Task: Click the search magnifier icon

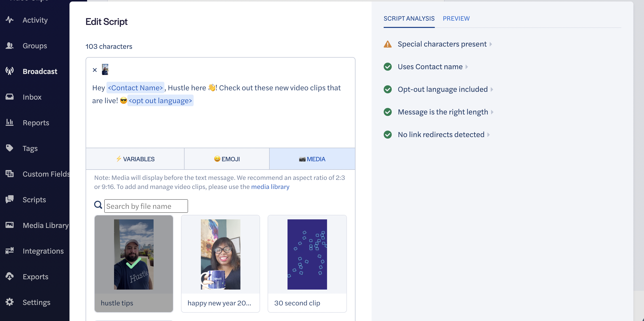Action: coord(98,205)
